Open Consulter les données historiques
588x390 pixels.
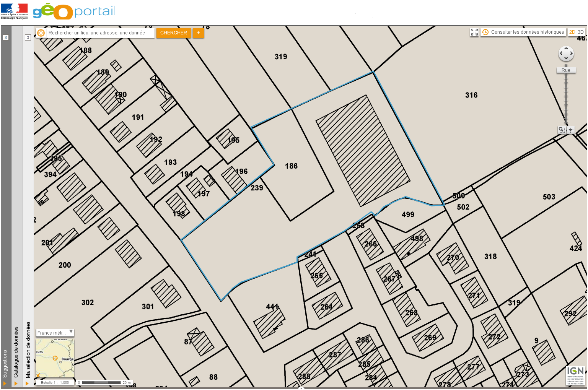pos(523,32)
